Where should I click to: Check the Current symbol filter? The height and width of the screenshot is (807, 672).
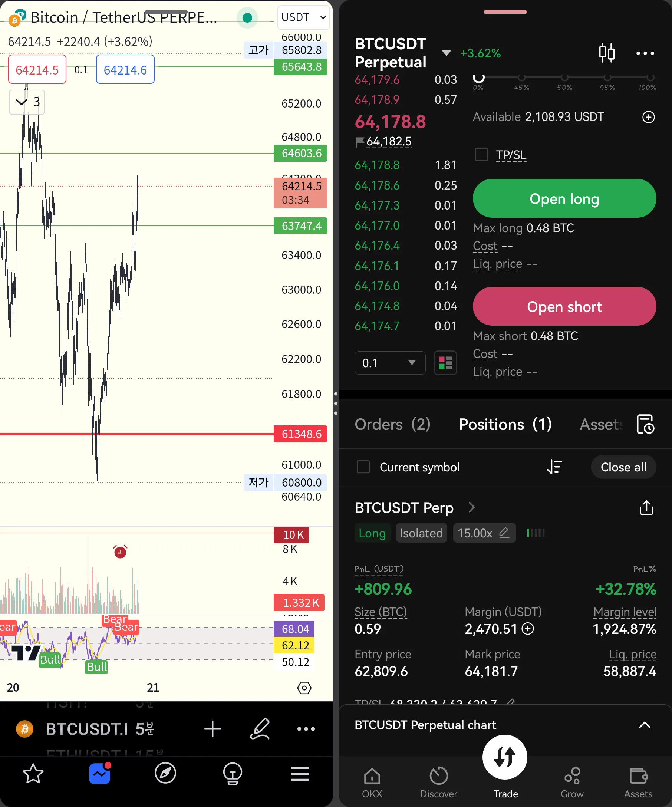click(363, 467)
